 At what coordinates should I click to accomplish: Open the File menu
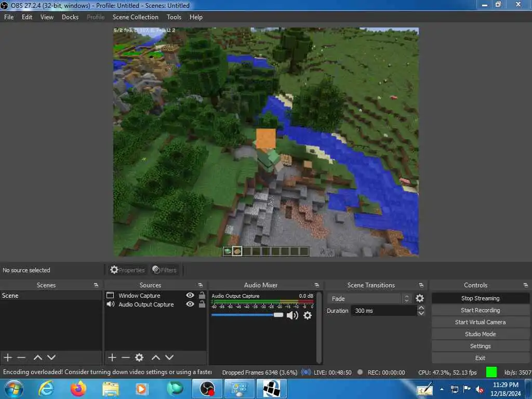tap(9, 17)
